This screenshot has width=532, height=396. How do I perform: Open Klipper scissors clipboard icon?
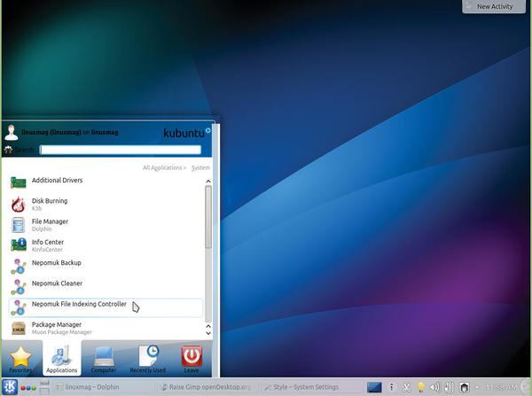[406, 387]
